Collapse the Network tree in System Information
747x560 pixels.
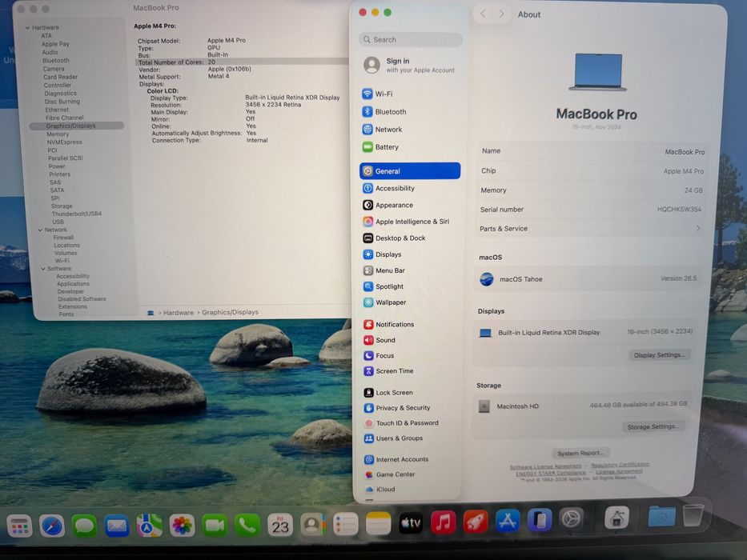coord(40,230)
